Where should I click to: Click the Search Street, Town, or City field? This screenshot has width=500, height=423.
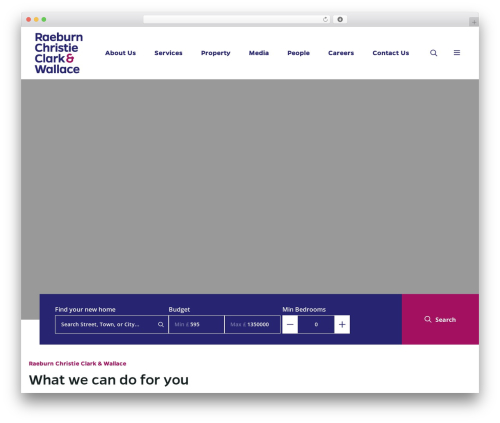pyautogui.click(x=111, y=324)
